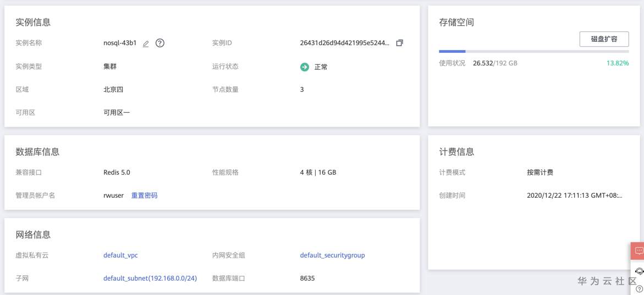Click the 13.82% usage percentage
This screenshot has height=295, width=644.
click(x=617, y=63)
